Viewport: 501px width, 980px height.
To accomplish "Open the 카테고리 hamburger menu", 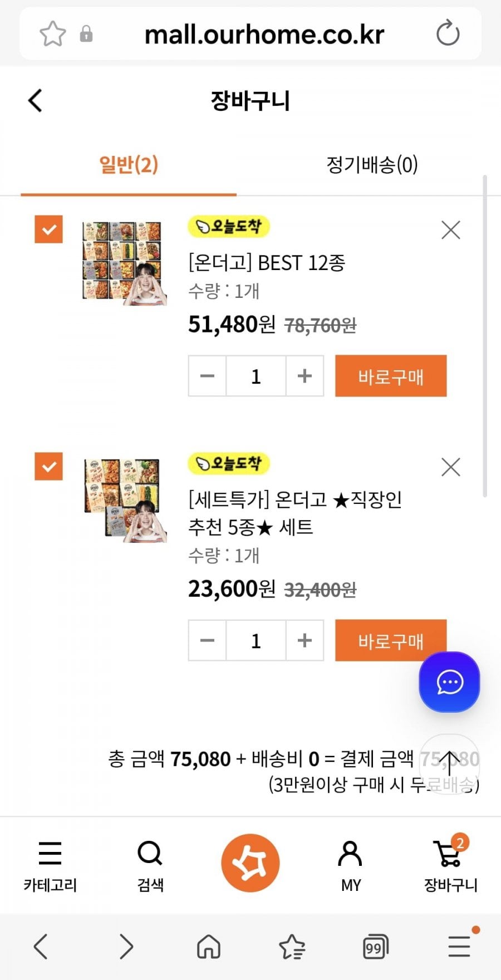I will [50, 863].
